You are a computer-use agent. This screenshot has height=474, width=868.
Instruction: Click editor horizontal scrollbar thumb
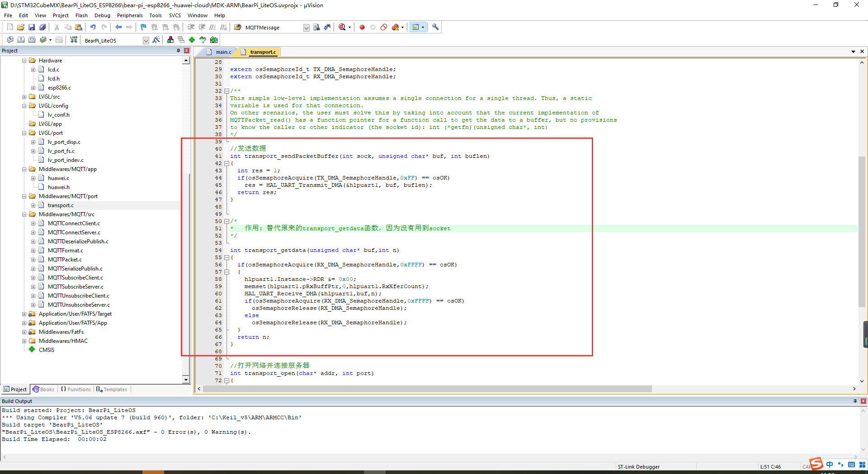(427, 389)
